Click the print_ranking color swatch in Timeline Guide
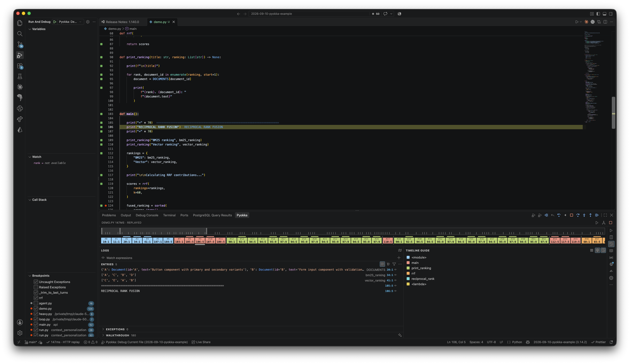Viewport: 630px width, 364px height. pyautogui.click(x=408, y=268)
